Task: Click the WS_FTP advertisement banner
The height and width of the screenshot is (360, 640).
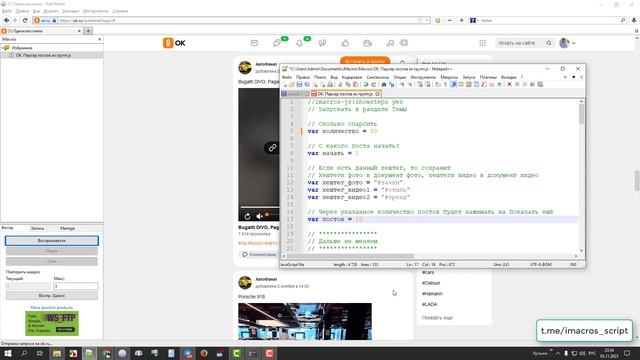Action: click(x=52, y=323)
